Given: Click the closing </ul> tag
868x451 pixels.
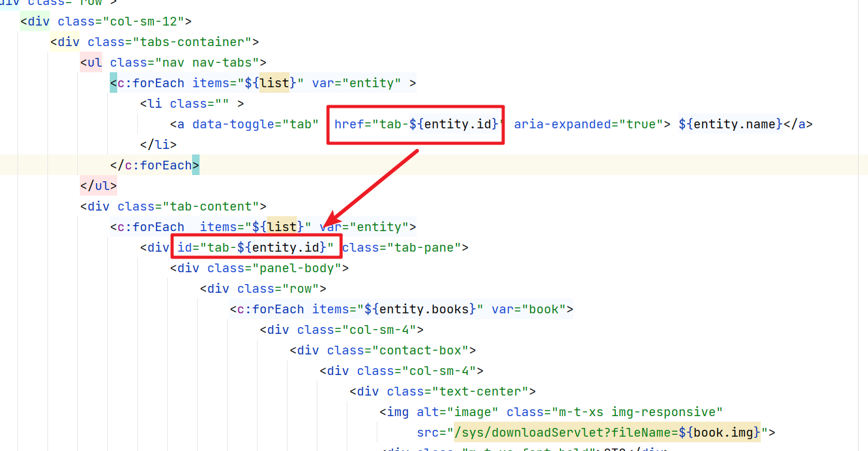Looking at the screenshot, I should point(99,186).
